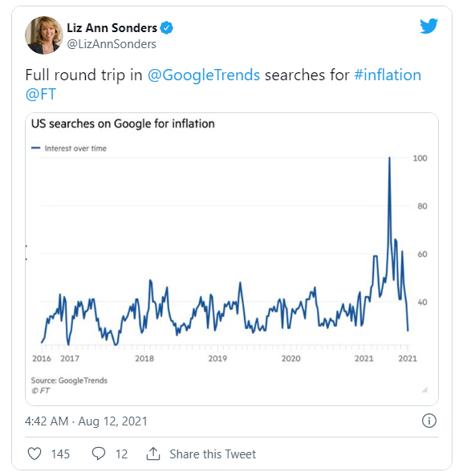475x476 pixels.
Task: Open replies via speech bubble icon
Action: [x=99, y=454]
